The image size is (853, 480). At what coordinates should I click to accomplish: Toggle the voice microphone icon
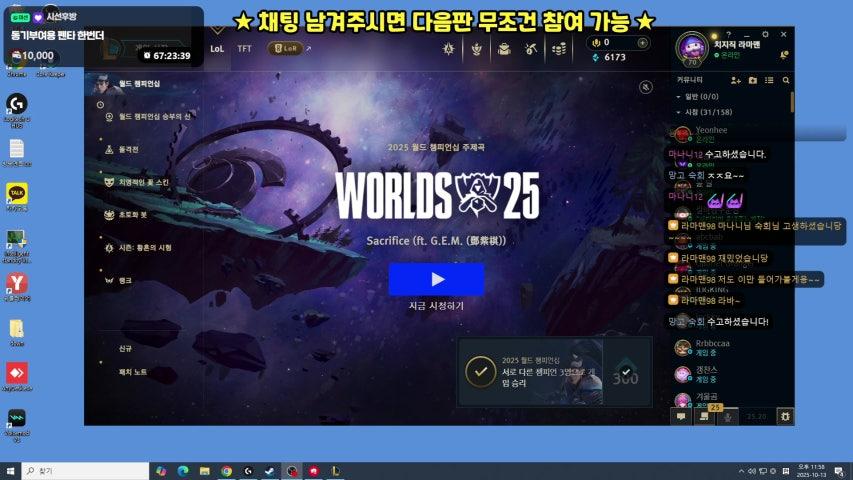point(730,416)
